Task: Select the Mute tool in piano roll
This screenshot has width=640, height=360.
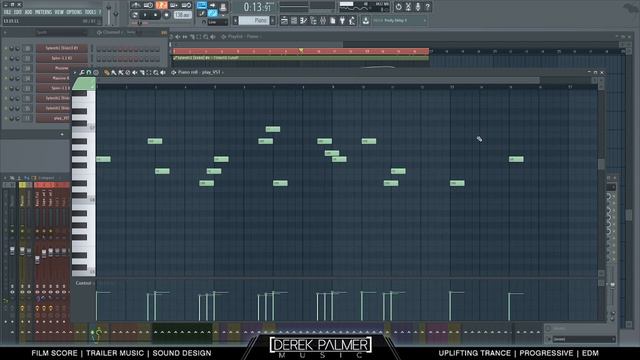Action: point(135,73)
